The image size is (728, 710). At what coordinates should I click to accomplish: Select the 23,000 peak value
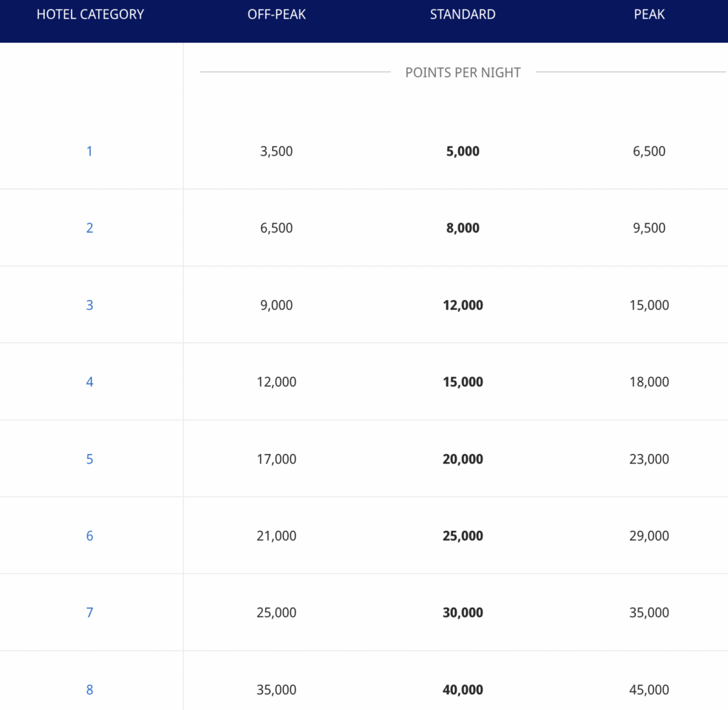[649, 458]
